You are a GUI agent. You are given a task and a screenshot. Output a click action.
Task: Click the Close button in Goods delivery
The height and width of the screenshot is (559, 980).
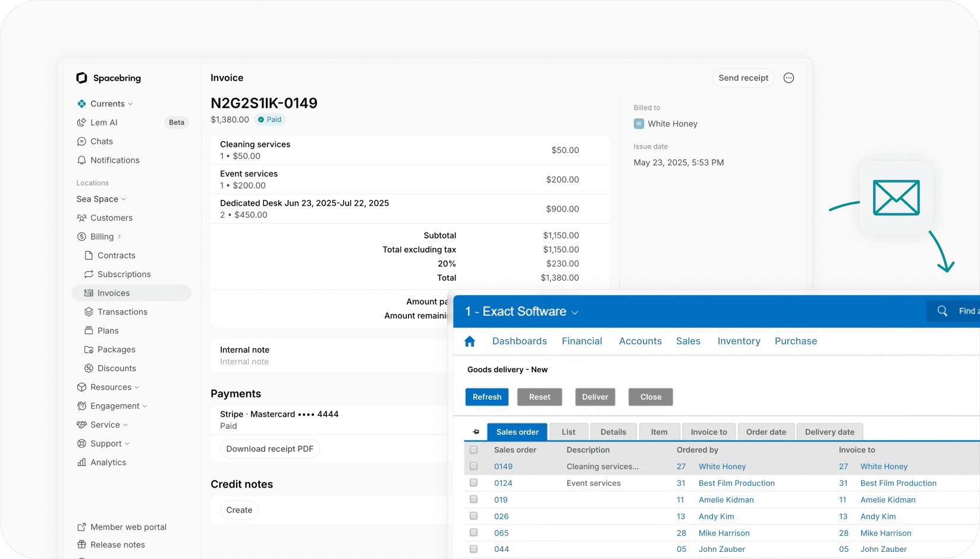point(651,397)
